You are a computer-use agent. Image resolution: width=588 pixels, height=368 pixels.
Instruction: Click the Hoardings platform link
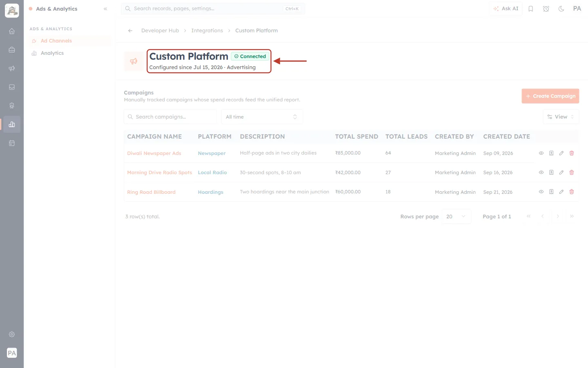pyautogui.click(x=211, y=192)
